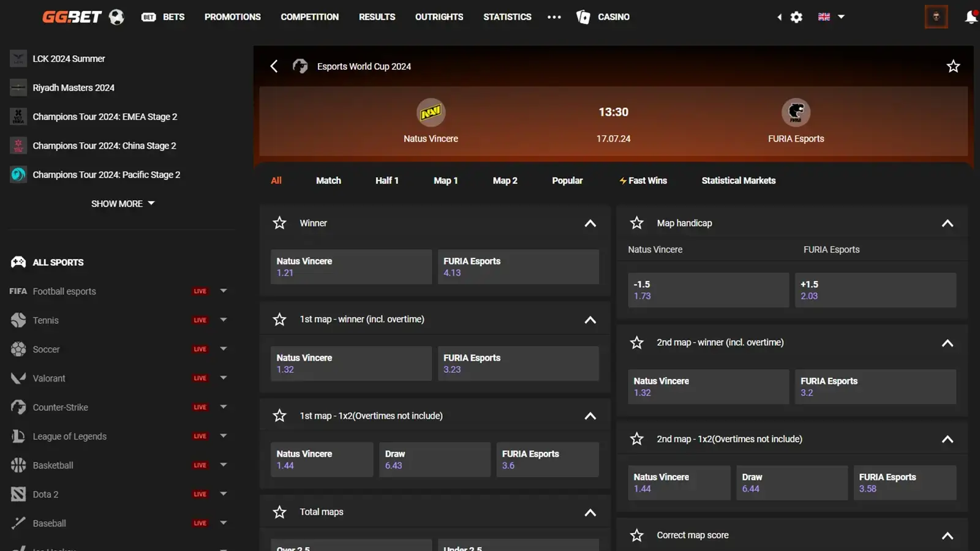This screenshot has height=551, width=980.
Task: Open the Statistical Markets tab
Action: [738, 181]
